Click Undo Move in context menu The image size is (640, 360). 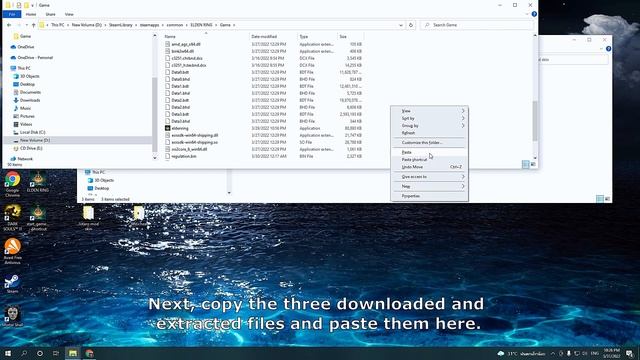point(429,167)
